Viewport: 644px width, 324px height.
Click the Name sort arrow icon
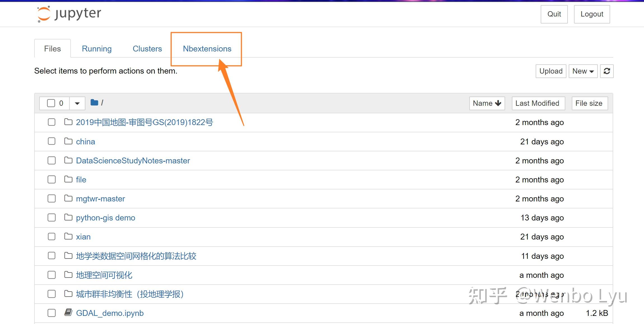click(498, 103)
